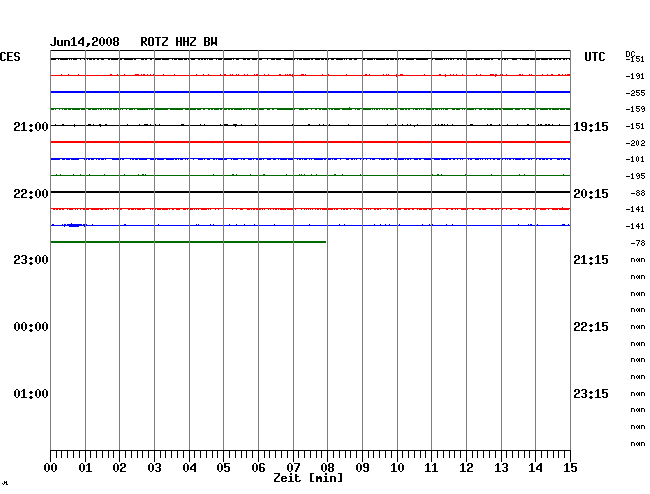
Task: Select the 01:00 CES time label
Action: (31, 393)
